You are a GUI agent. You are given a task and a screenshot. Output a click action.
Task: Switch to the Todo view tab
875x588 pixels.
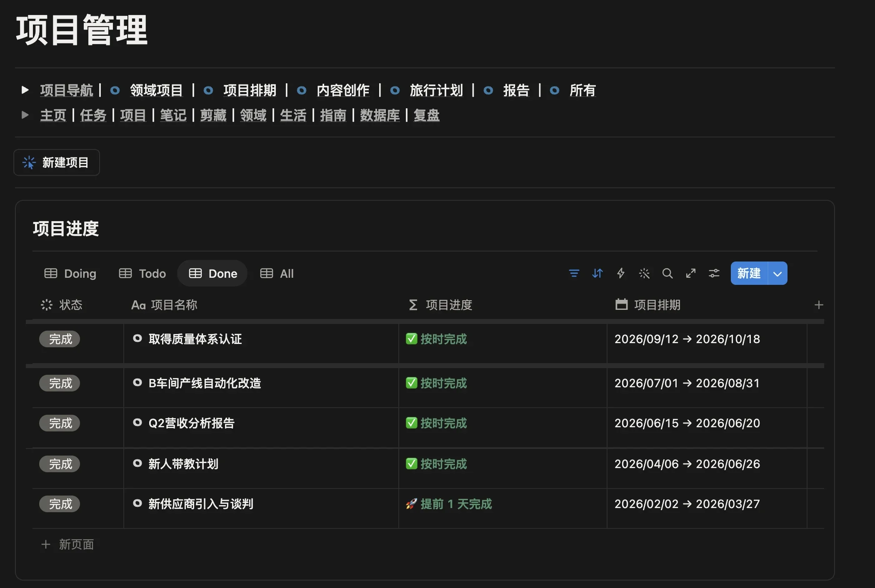(142, 274)
